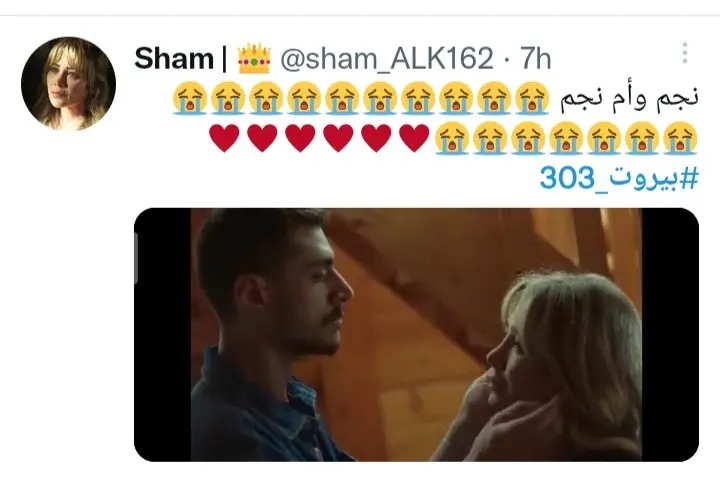
Task: Click the crying emoji adjacent to the hearts
Action: [x=452, y=138]
